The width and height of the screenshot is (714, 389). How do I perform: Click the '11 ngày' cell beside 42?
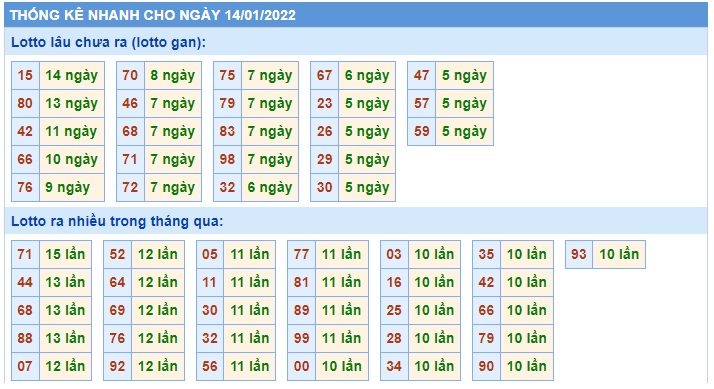coord(72,132)
